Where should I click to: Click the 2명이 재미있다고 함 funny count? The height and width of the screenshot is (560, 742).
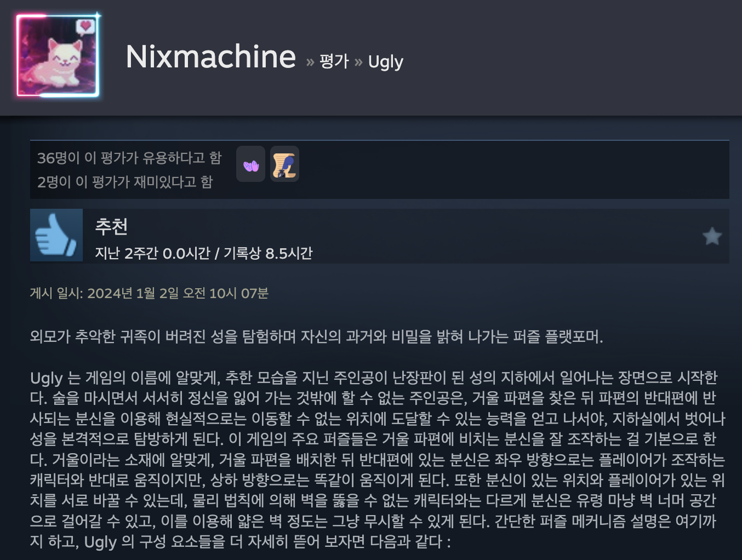click(x=125, y=181)
